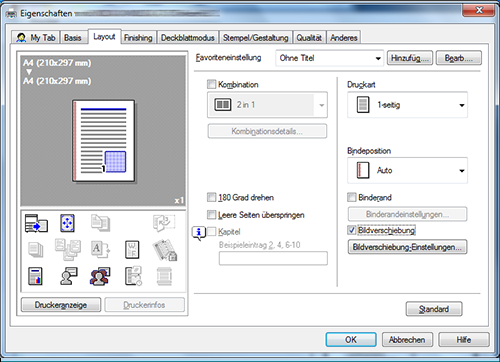Close the Eigenschaften dialog
Image resolution: width=500 pixels, height=362 pixels.
(478, 10)
